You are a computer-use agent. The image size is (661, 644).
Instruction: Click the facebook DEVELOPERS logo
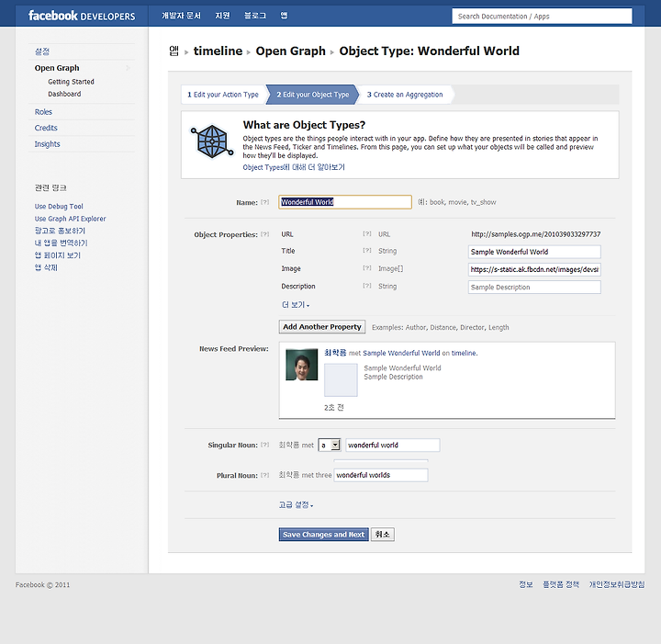[82, 16]
